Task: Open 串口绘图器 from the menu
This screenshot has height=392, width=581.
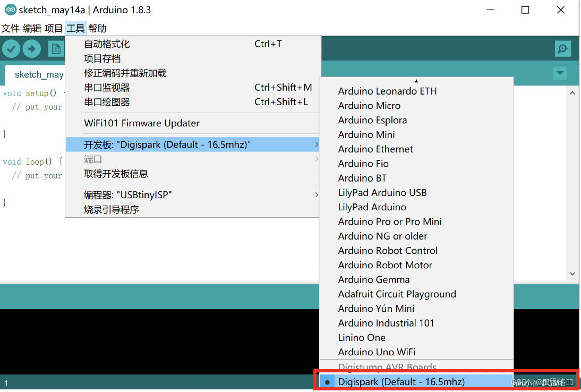Action: coord(193,102)
